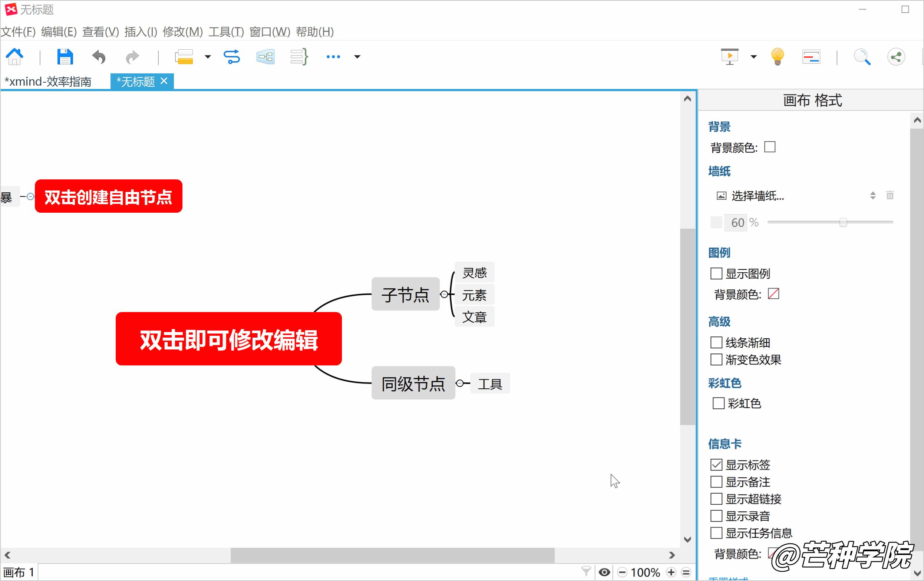Click the Home icon in toolbar
924x581 pixels.
click(14, 57)
